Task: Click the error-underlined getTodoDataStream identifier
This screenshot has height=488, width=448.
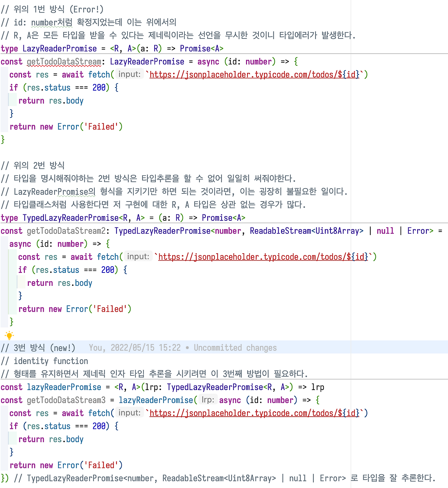Action: (x=64, y=62)
